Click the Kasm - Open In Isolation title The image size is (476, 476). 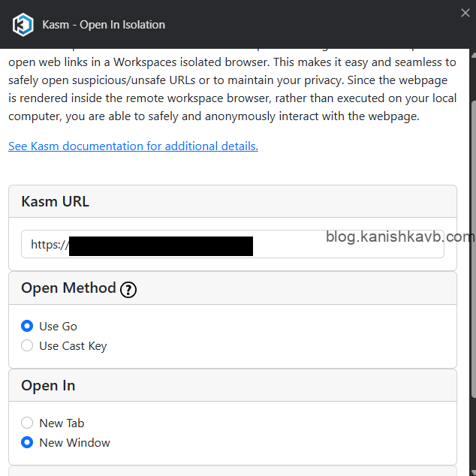tap(104, 25)
